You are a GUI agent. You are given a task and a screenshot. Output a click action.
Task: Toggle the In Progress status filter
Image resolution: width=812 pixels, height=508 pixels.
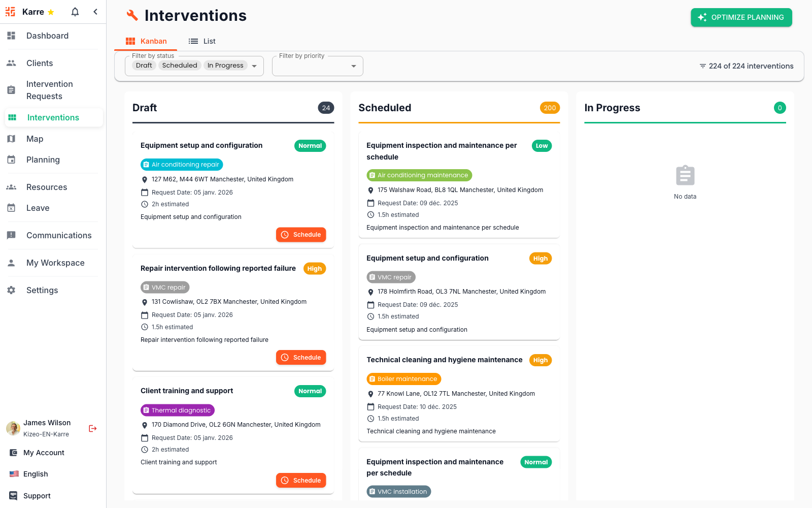225,65
